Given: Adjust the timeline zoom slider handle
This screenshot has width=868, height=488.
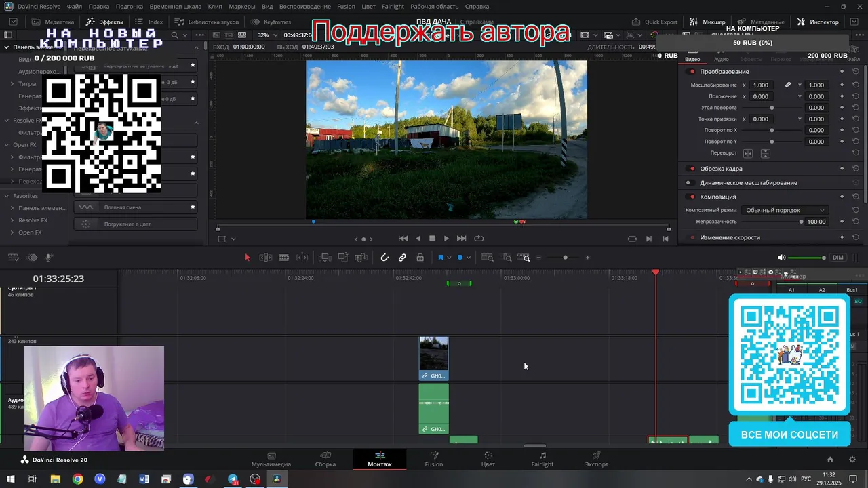Looking at the screenshot, I should click(x=565, y=258).
